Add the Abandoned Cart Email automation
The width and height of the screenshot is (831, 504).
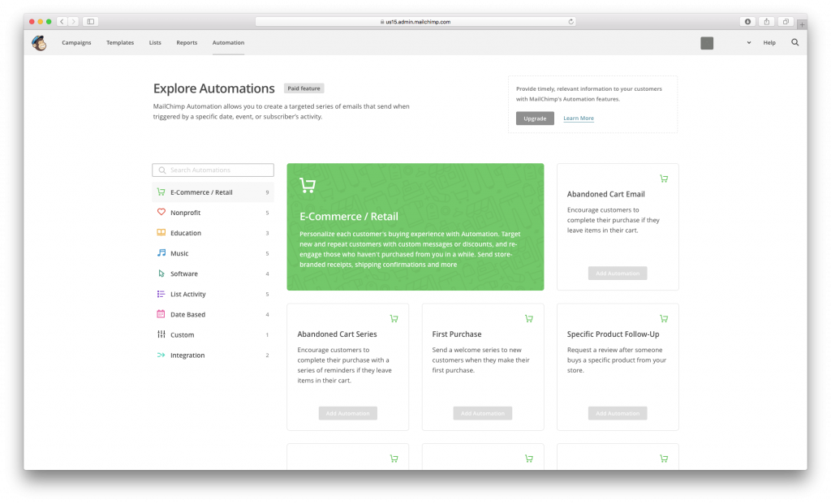(618, 273)
